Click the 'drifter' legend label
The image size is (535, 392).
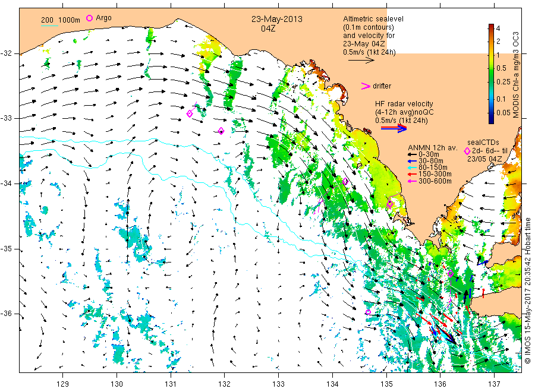tap(382, 86)
